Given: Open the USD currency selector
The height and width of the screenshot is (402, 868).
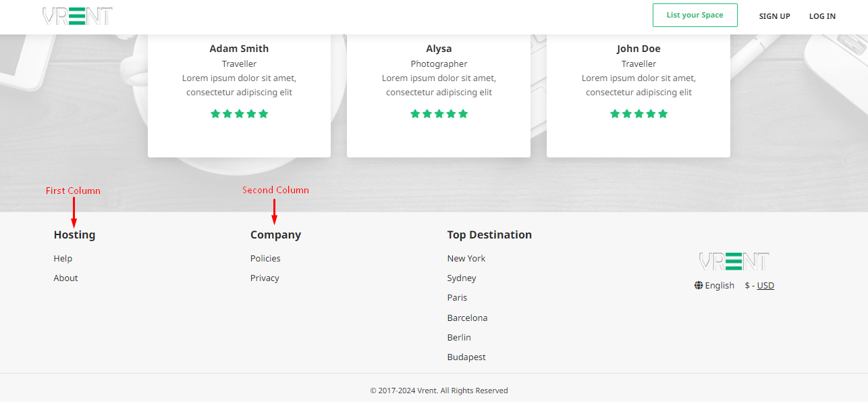Looking at the screenshot, I should (765, 286).
